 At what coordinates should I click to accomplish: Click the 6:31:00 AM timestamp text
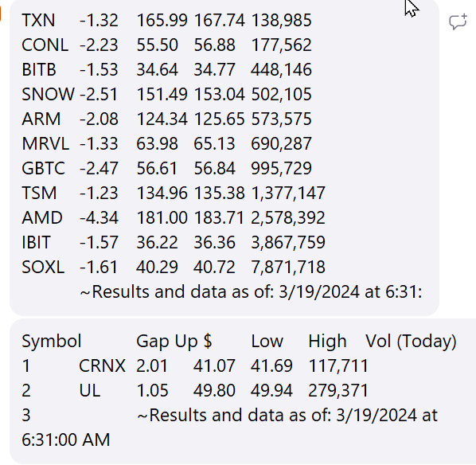pyautogui.click(x=65, y=440)
